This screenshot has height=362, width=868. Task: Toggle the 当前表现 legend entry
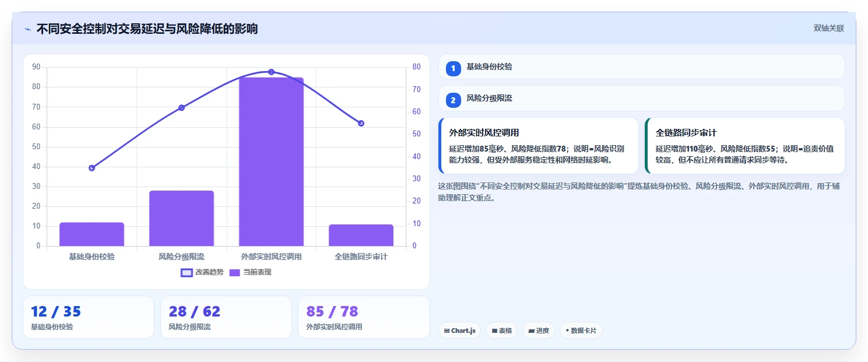pyautogui.click(x=250, y=272)
